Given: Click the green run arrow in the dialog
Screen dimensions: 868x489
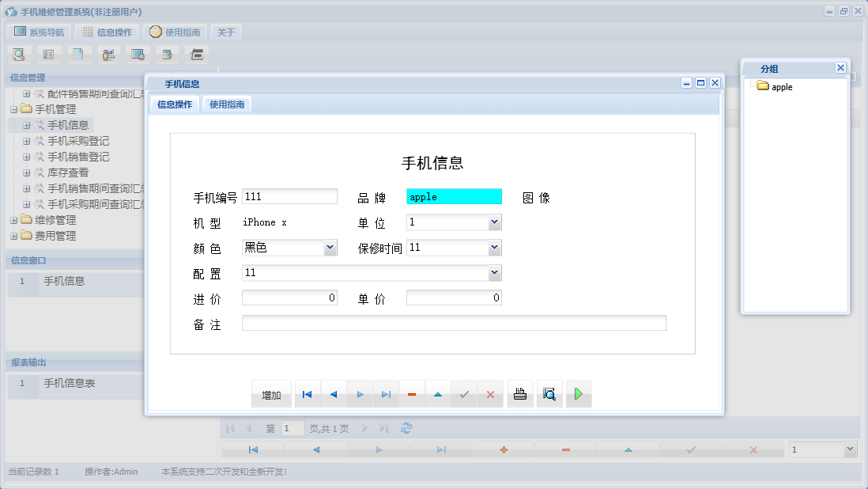Looking at the screenshot, I should pos(578,393).
